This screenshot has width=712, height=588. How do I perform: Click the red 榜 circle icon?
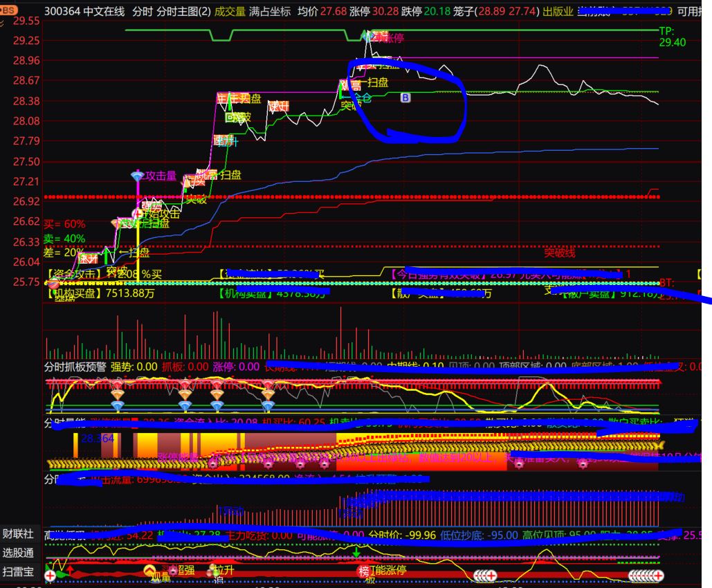click(x=364, y=571)
